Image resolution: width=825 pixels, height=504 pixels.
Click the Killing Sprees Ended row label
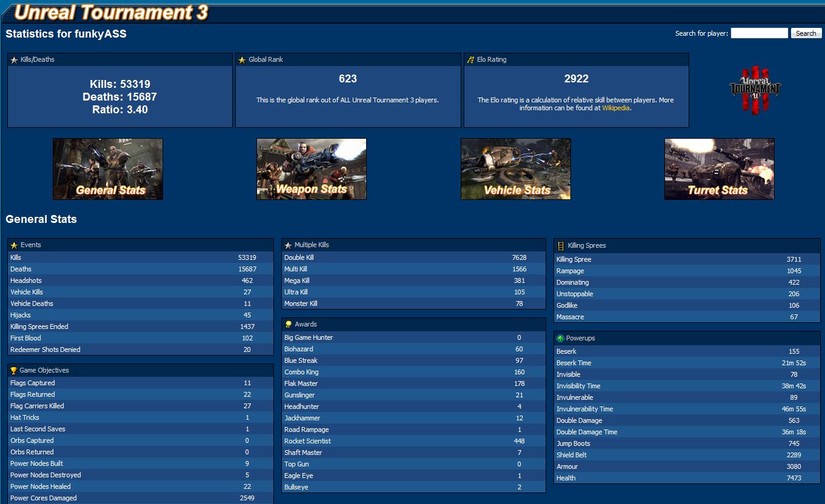click(x=39, y=327)
